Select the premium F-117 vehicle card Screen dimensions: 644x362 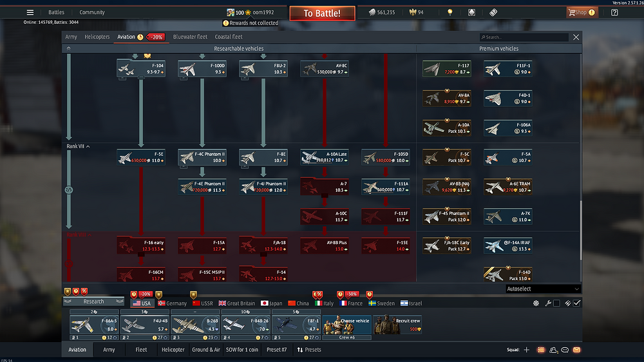(447, 69)
